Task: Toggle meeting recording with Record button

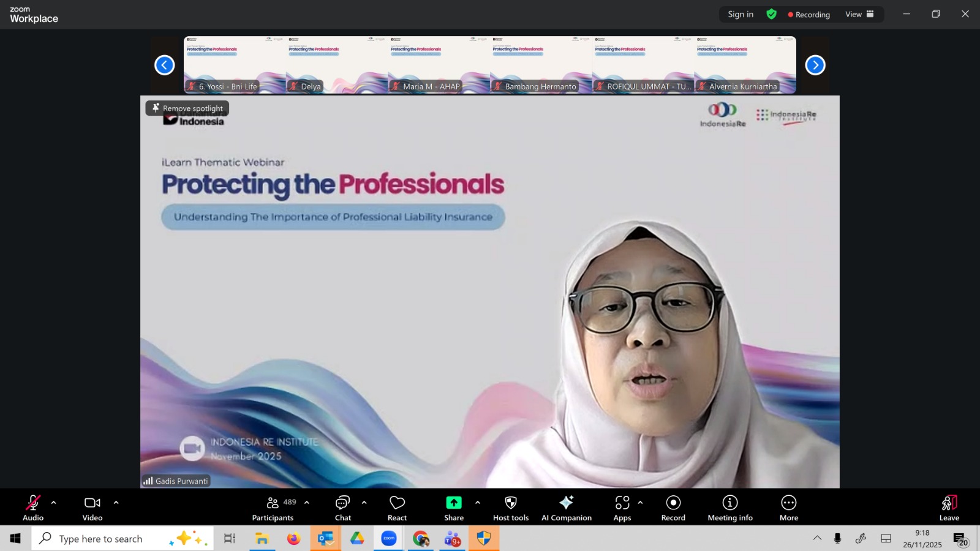Action: pos(673,508)
